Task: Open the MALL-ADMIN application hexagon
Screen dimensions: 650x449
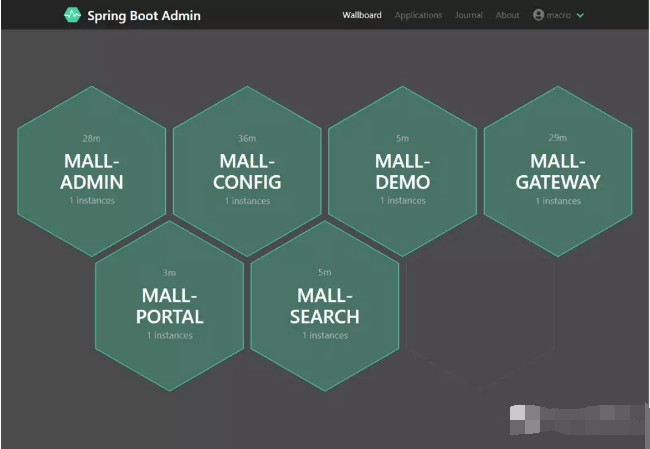Action: [x=92, y=171]
